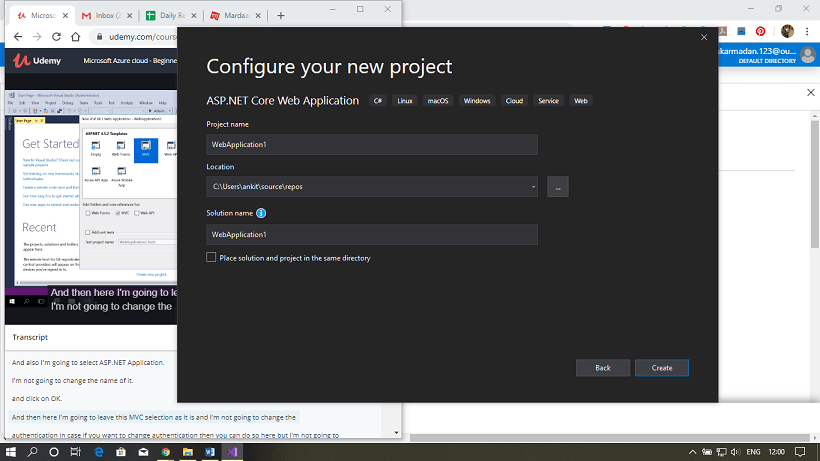Click the Cloud tag

click(x=514, y=101)
